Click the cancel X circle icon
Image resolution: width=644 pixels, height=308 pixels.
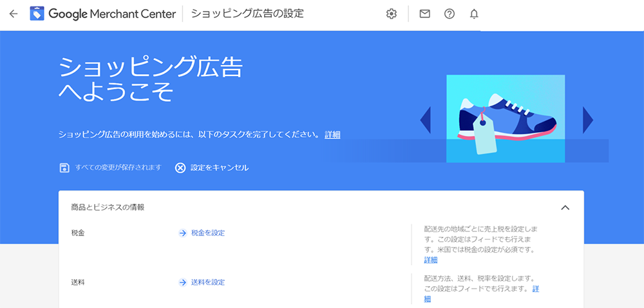(180, 168)
